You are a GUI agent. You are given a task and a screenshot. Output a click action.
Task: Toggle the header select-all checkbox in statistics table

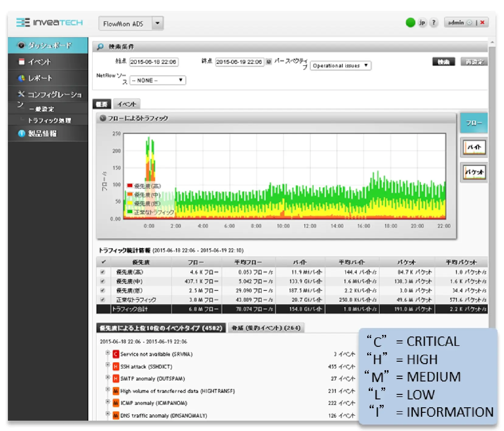[x=103, y=262]
